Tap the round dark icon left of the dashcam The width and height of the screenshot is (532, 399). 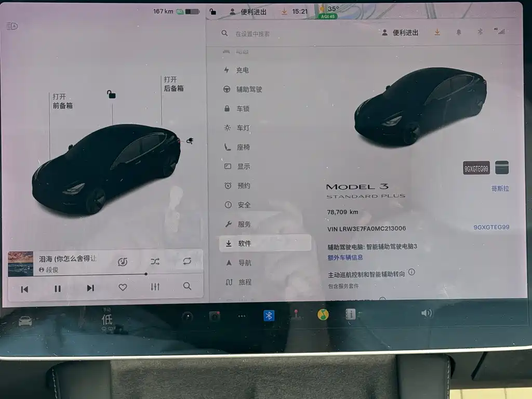187,317
